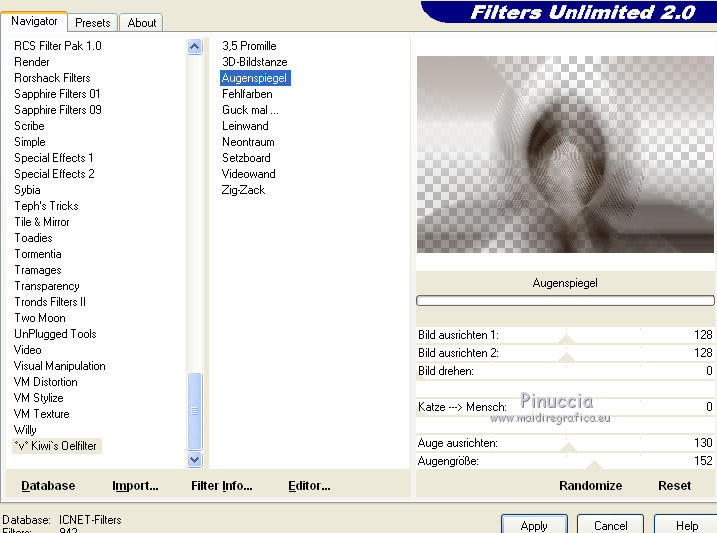The image size is (717, 533).
Task: Click the Bild ausrichten 1 slider
Action: [x=565, y=335]
